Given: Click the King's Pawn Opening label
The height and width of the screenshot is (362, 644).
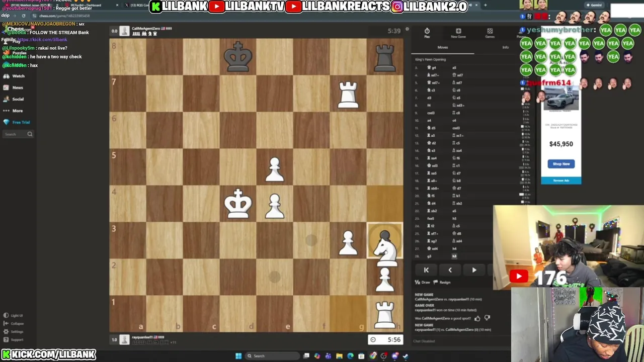Looking at the screenshot, I should [x=430, y=60].
